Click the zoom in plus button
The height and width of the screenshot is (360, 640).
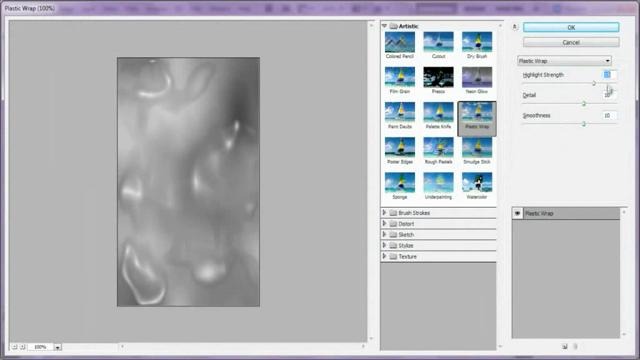pyautogui.click(x=23, y=347)
